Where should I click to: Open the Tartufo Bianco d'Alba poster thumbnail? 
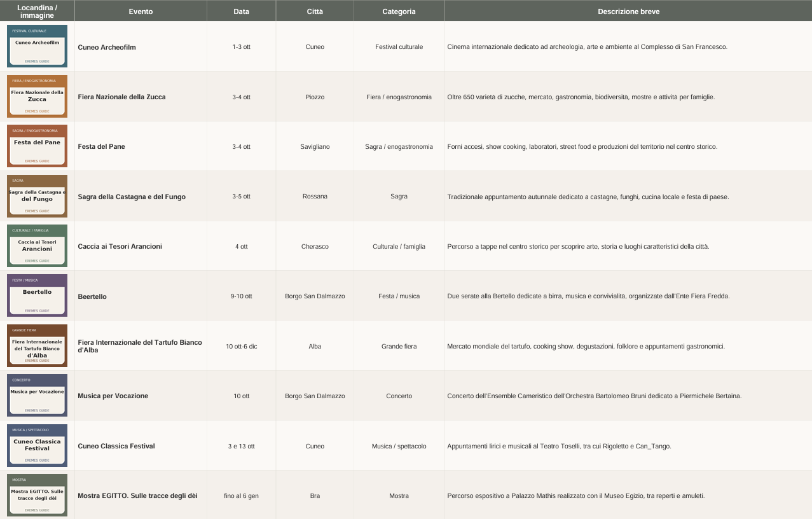point(37,346)
